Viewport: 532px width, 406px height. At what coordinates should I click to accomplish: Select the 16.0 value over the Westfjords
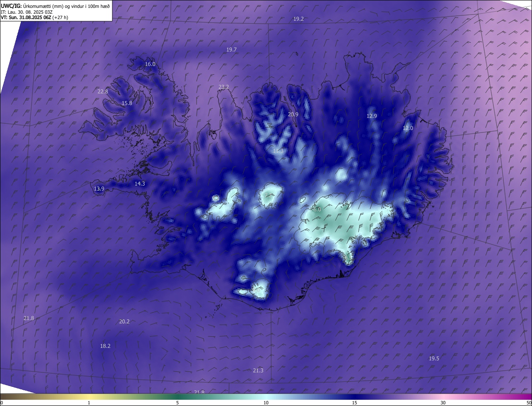tap(150, 64)
